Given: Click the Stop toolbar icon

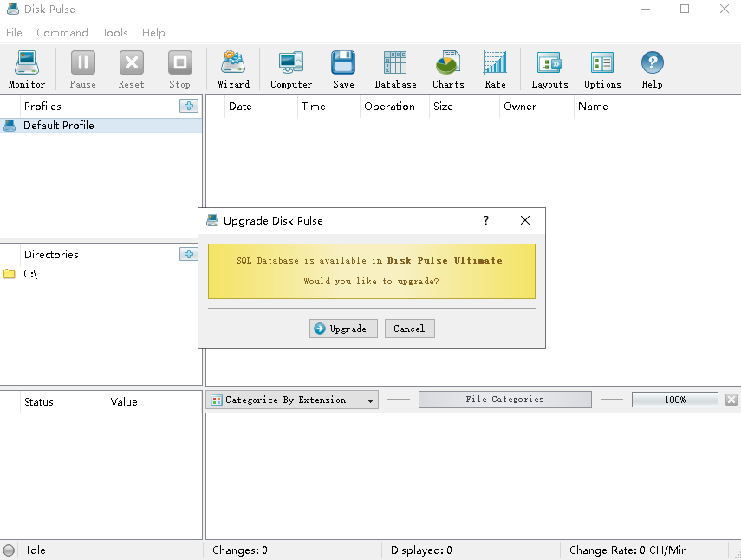Looking at the screenshot, I should pos(179,69).
